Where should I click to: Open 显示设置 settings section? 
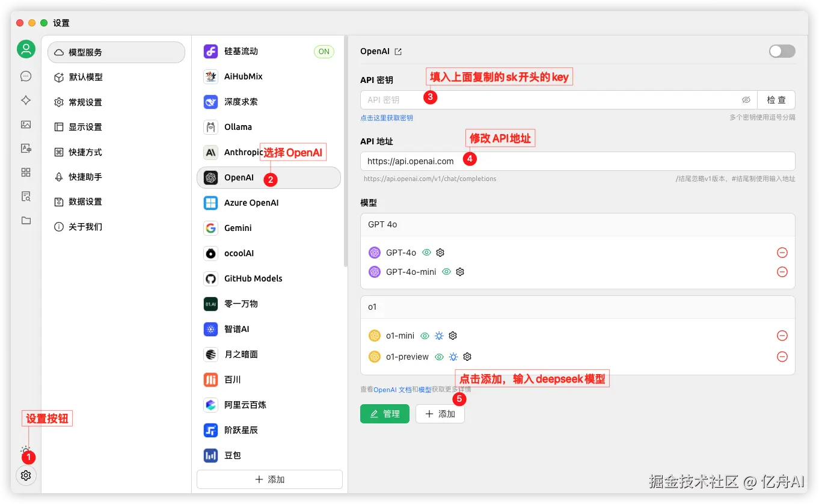point(117,127)
